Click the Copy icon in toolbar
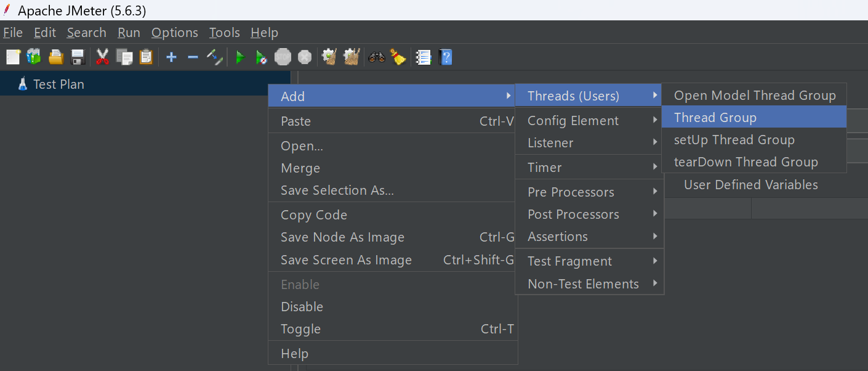868x371 pixels. point(124,57)
